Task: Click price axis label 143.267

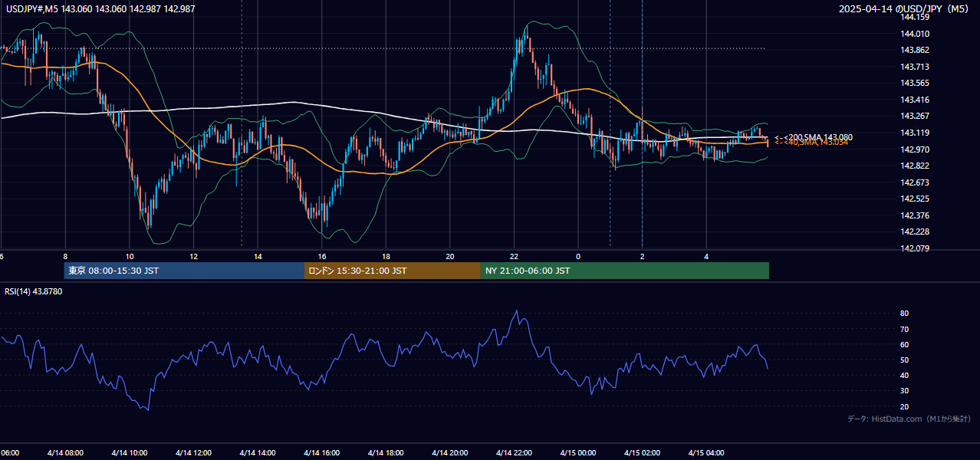Action: (916, 116)
